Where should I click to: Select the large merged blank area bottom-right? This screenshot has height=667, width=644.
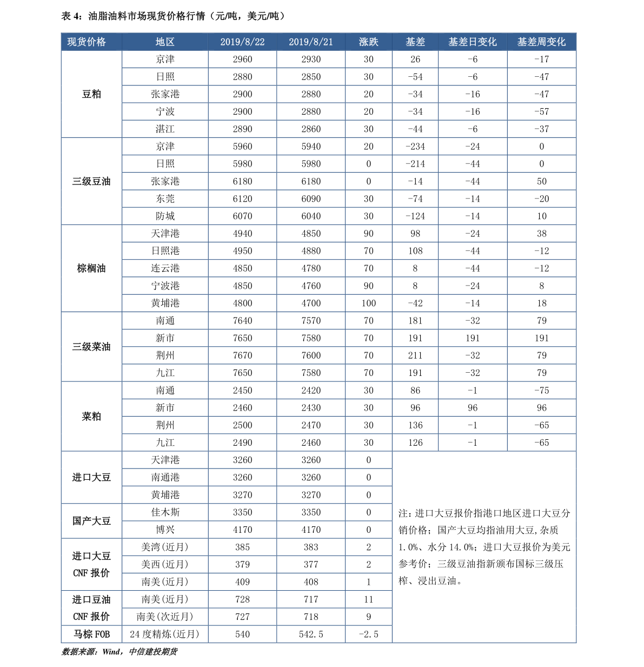[x=484, y=547]
